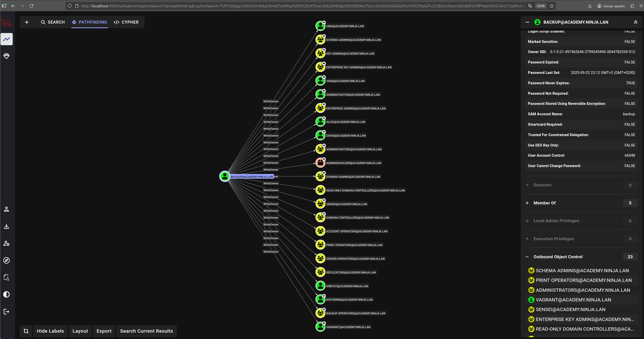Toggle dark mode contrast icon
This screenshot has width=644, height=339.
pos(7,295)
